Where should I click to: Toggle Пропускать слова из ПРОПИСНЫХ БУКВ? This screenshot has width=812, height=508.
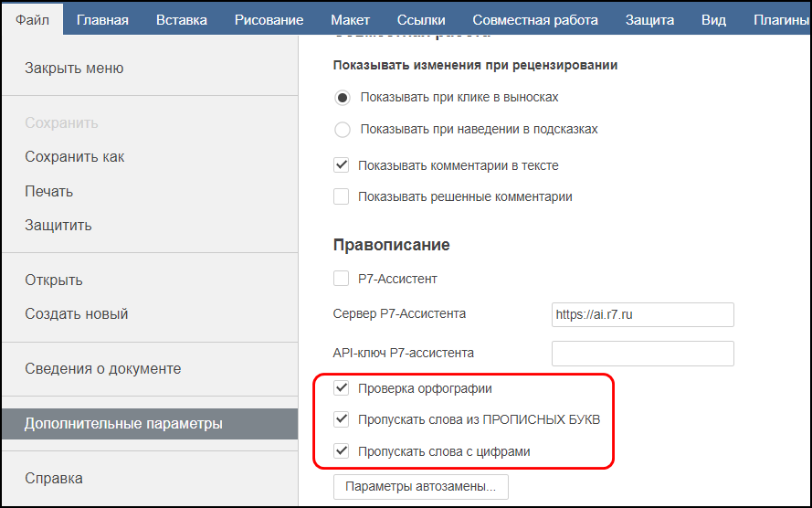click(341, 419)
